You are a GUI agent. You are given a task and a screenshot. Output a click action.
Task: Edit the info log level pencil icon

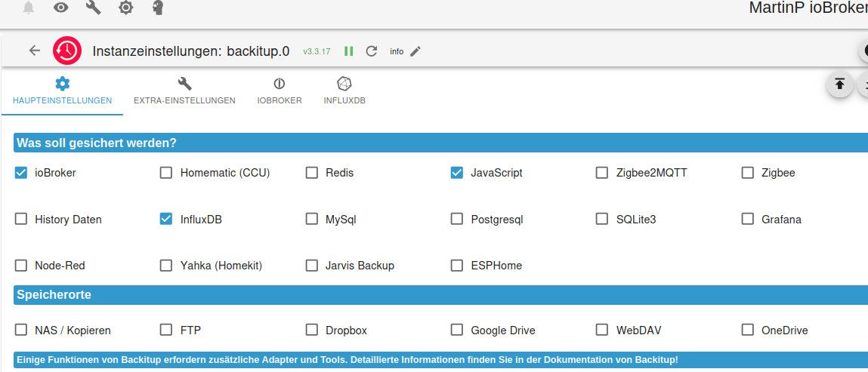click(x=415, y=51)
